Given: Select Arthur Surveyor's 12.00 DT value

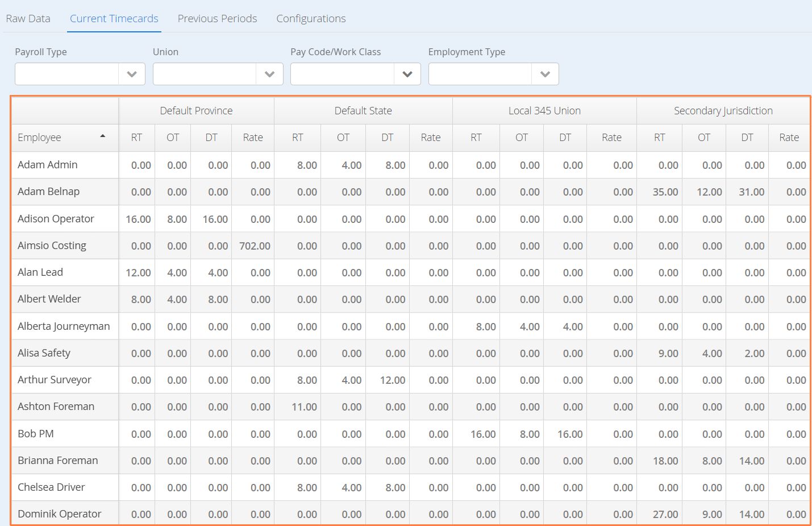Looking at the screenshot, I should (x=393, y=380).
